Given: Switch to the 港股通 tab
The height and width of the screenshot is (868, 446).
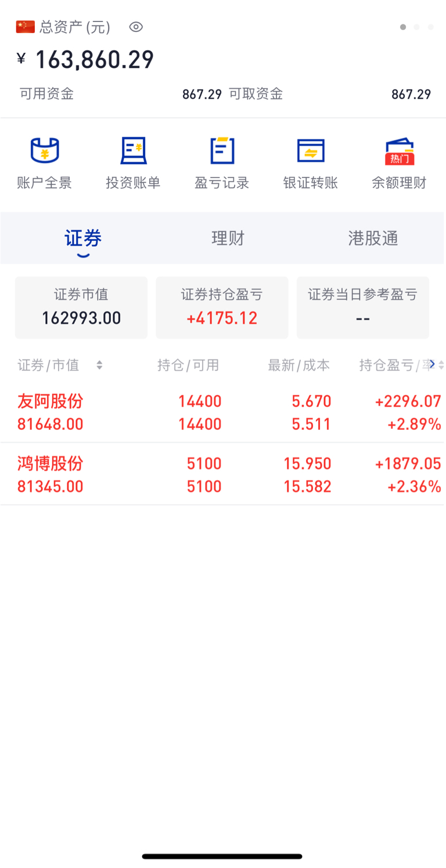Looking at the screenshot, I should (x=373, y=238).
